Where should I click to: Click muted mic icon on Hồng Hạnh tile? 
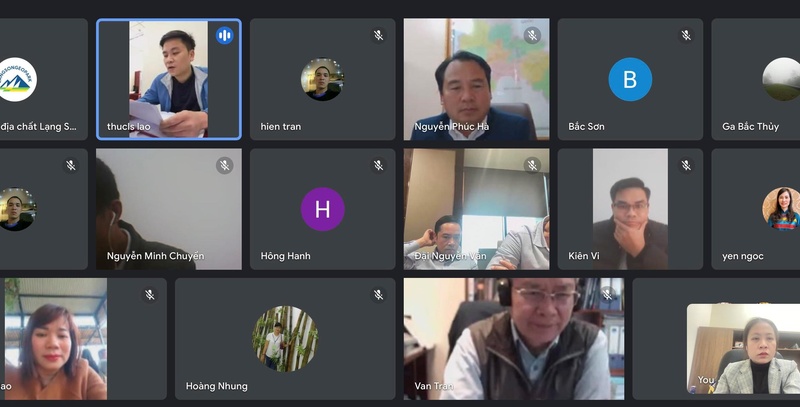tap(378, 165)
